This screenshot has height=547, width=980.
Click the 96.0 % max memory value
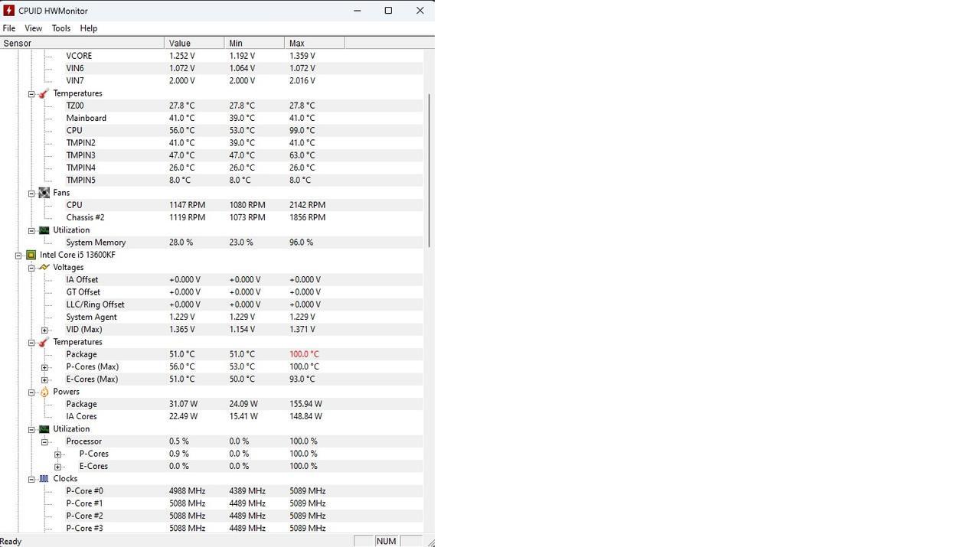[301, 243]
